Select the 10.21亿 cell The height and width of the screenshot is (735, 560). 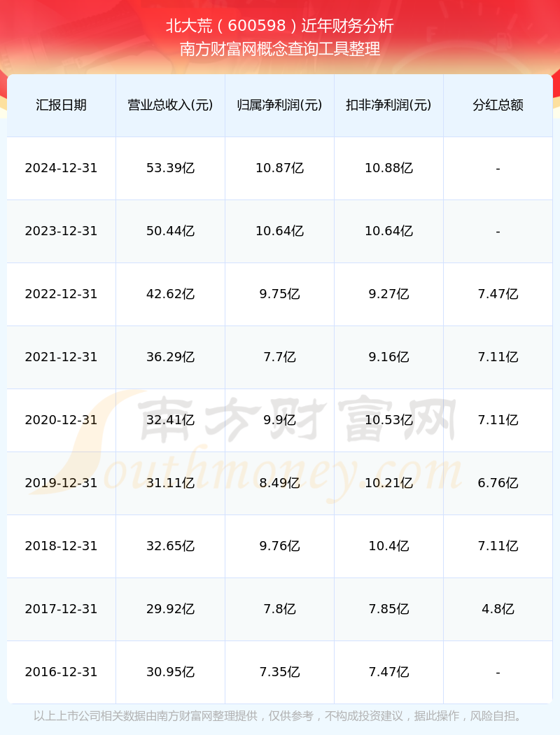point(389,483)
